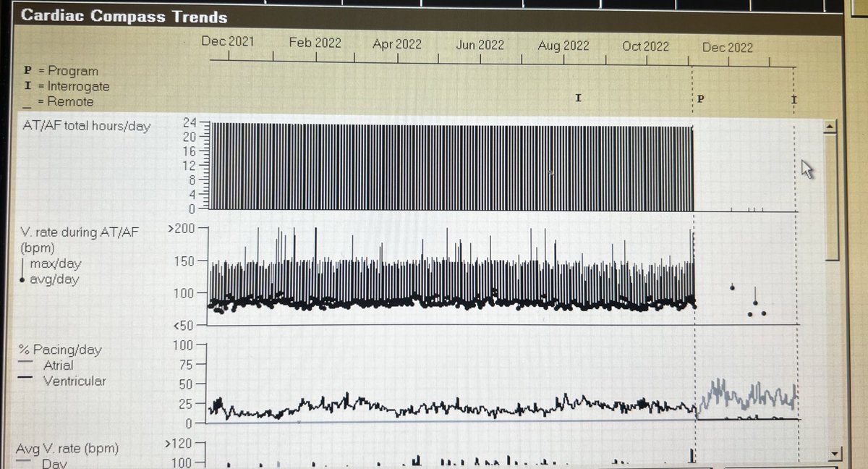The width and height of the screenshot is (868, 469).
Task: Click the V. rate during AT/AF label
Action: coord(81,232)
